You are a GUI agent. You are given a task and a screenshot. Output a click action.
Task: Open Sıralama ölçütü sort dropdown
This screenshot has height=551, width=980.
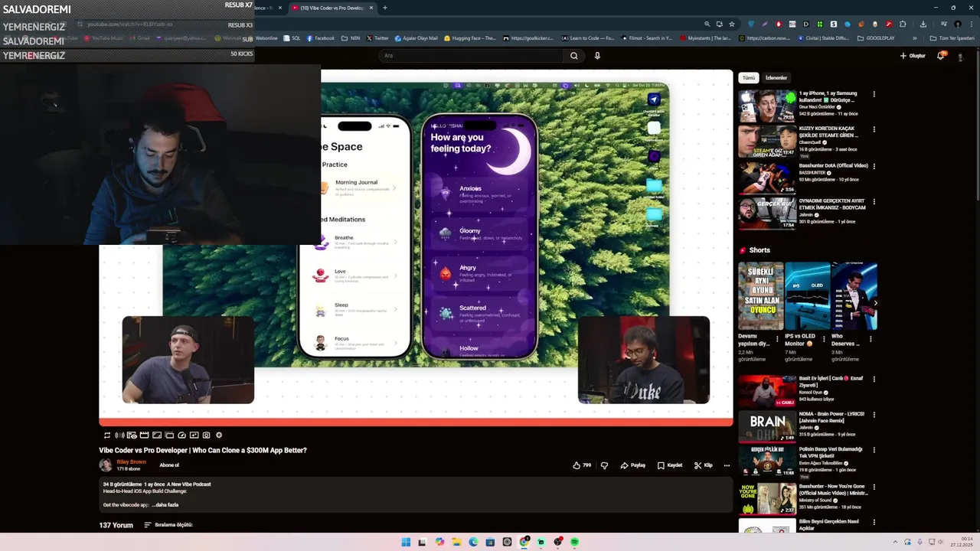pyautogui.click(x=168, y=525)
